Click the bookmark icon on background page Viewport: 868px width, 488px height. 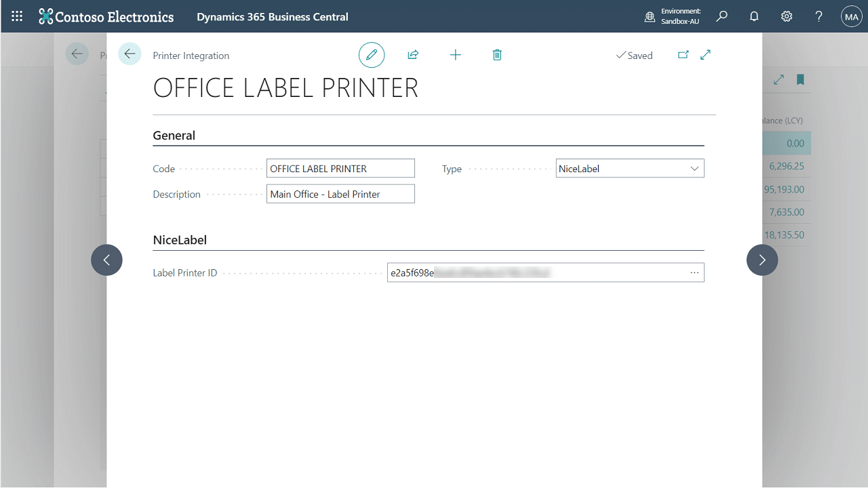[800, 80]
